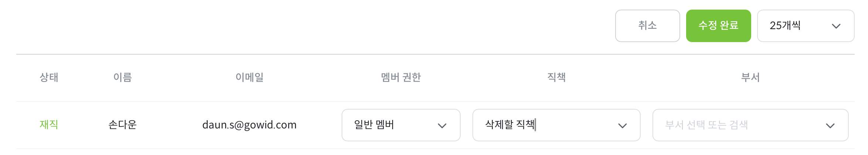This screenshot has width=868, height=155.
Task: Expand the 부서 dropdown chevron
Action: (x=830, y=125)
